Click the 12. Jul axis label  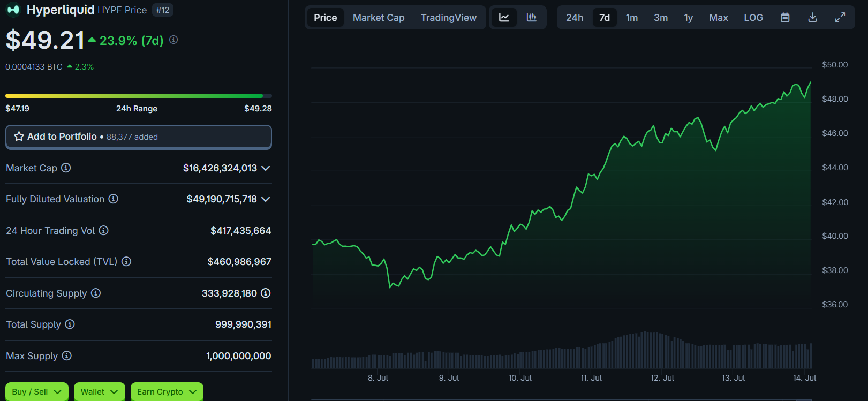tap(662, 378)
